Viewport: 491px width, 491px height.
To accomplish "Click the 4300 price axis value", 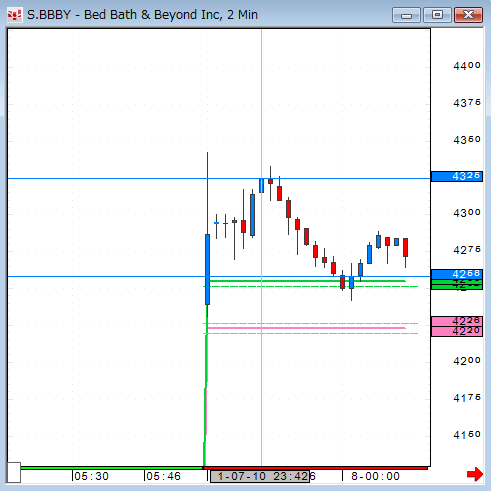I will [x=467, y=213].
